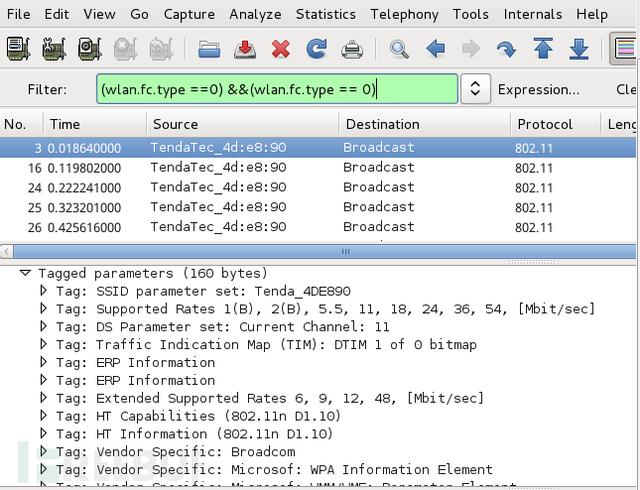Image resolution: width=640 pixels, height=490 pixels.
Task: Find a packet with magnifier icon
Action: click(399, 49)
